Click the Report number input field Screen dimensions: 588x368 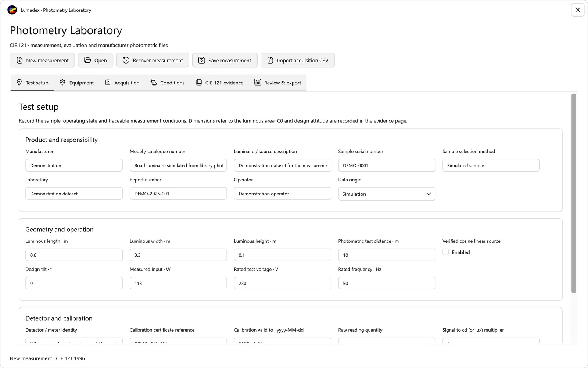click(x=178, y=194)
